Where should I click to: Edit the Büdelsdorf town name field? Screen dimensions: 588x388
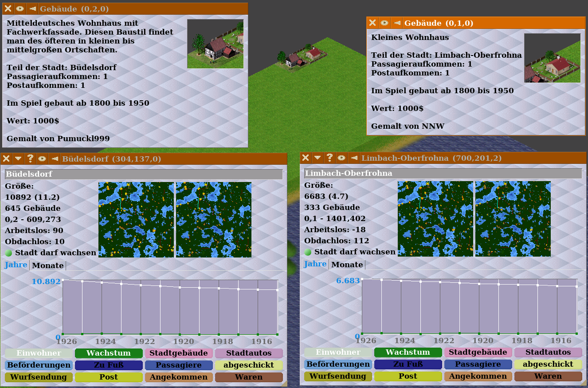pyautogui.click(x=143, y=174)
